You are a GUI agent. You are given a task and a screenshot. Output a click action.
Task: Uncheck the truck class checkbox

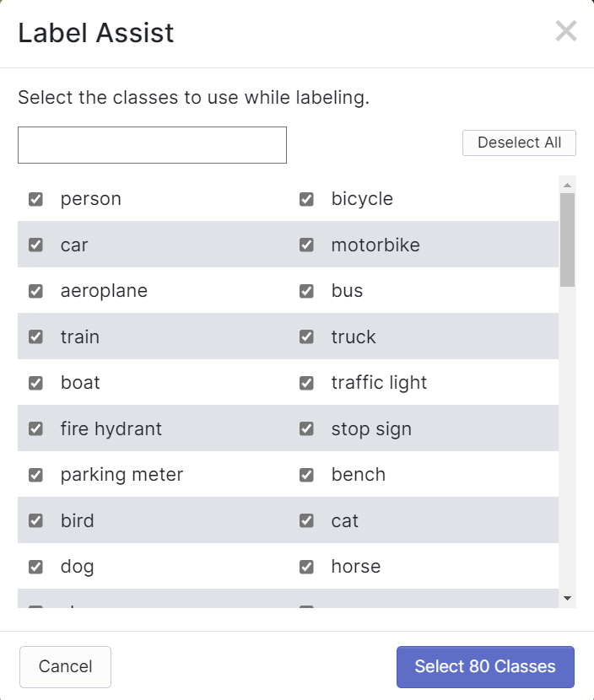306,337
